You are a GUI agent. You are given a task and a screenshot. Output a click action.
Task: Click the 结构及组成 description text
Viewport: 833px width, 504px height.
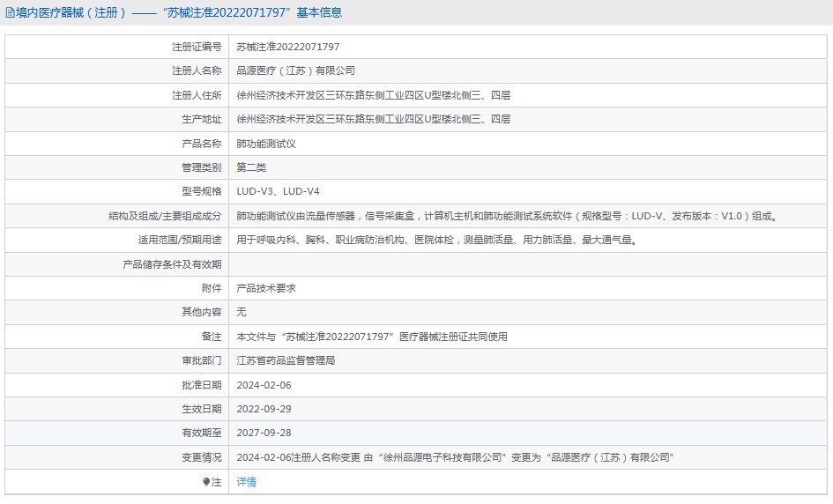pos(508,216)
